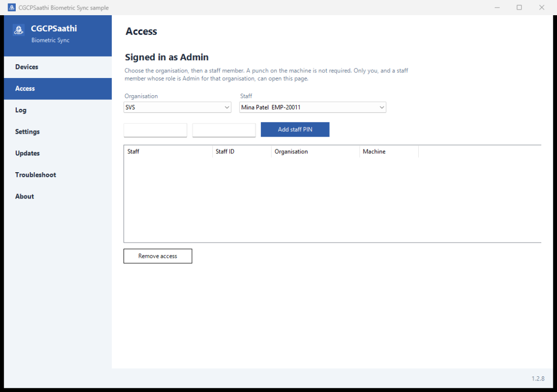Expand the Staff dropdown showing Mina Patel
This screenshot has width=557, height=392.
tap(312, 107)
